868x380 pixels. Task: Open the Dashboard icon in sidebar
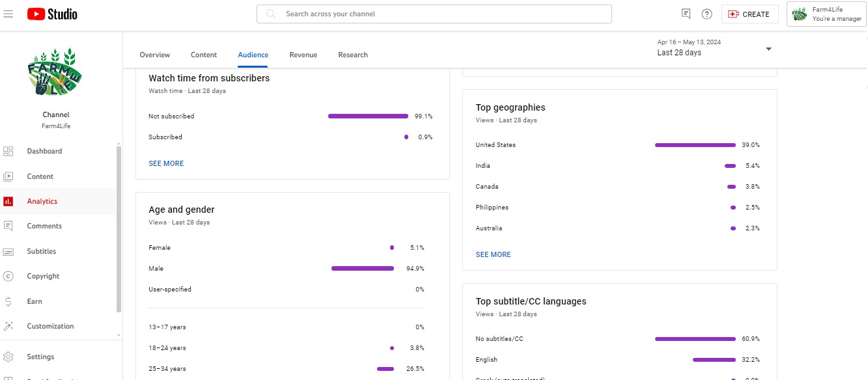coord(8,152)
